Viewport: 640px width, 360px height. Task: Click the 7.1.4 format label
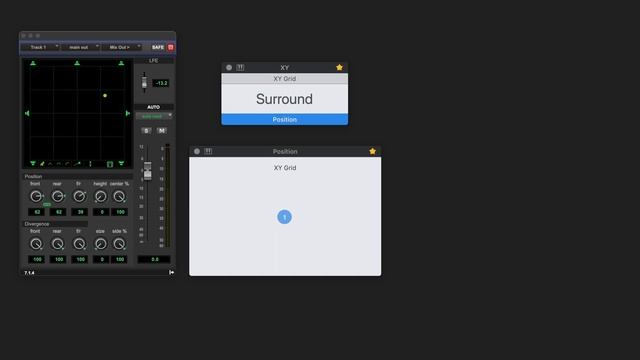(x=29, y=273)
